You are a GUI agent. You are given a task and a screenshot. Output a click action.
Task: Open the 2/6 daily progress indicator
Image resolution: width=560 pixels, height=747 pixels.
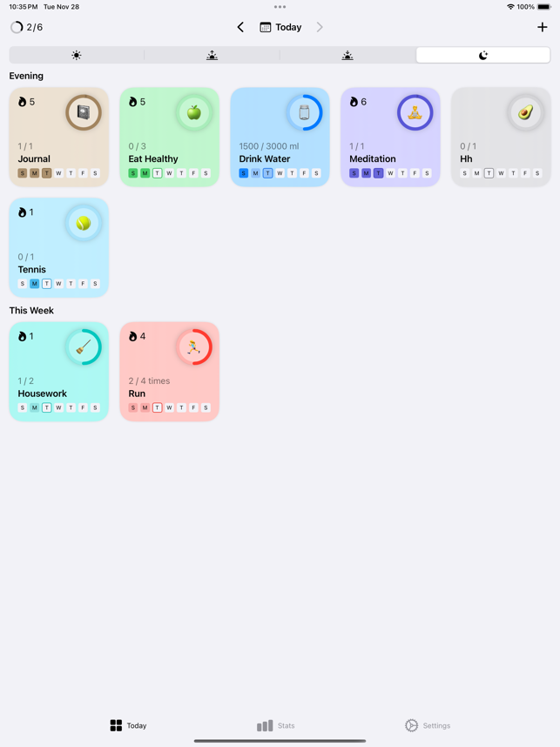pos(27,27)
